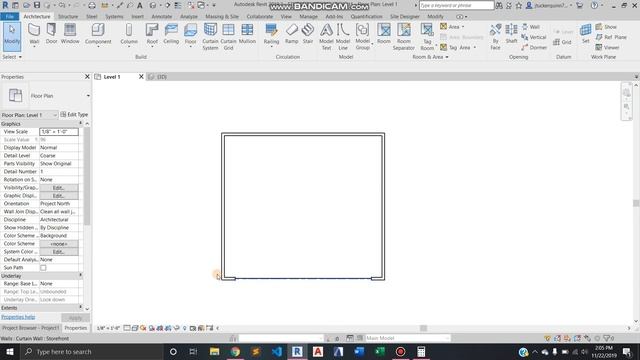Open the Manage ribbon tab

308,16
